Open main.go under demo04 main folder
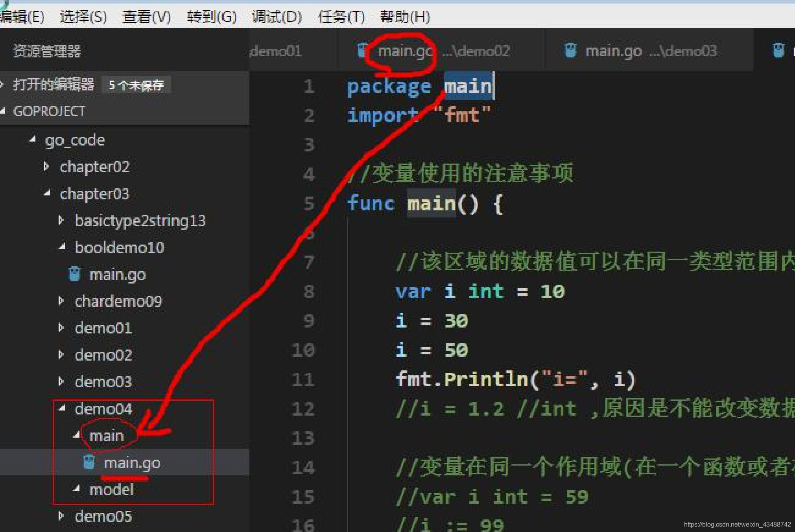795x532 pixels. (x=132, y=463)
